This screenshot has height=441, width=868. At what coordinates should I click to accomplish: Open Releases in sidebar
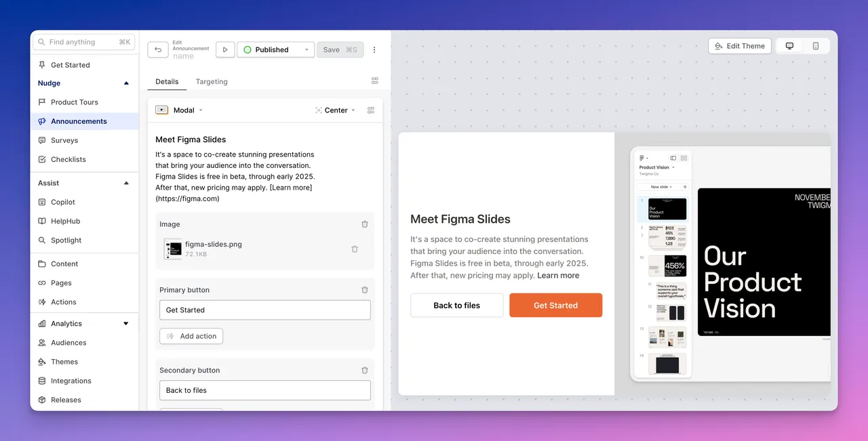point(84,400)
